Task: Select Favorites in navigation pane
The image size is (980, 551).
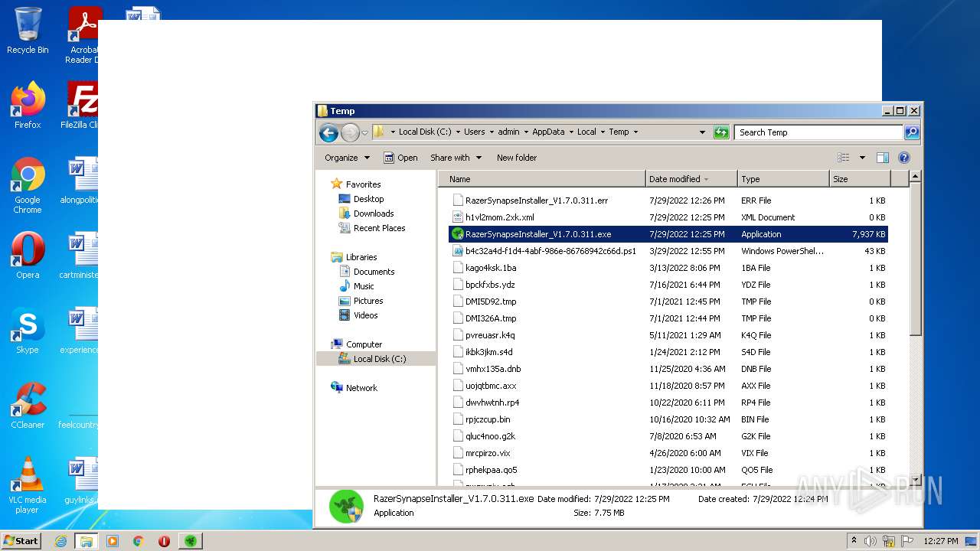Action: pos(363,184)
